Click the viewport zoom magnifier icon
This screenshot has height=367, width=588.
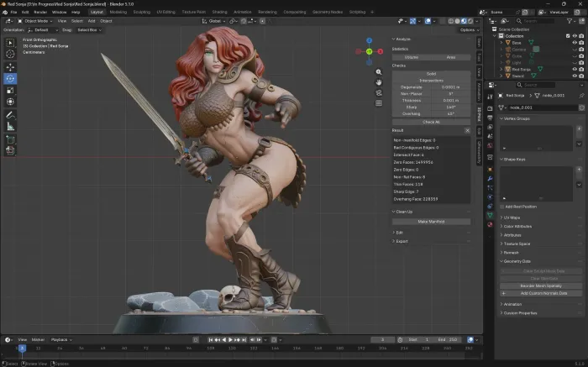coord(379,72)
